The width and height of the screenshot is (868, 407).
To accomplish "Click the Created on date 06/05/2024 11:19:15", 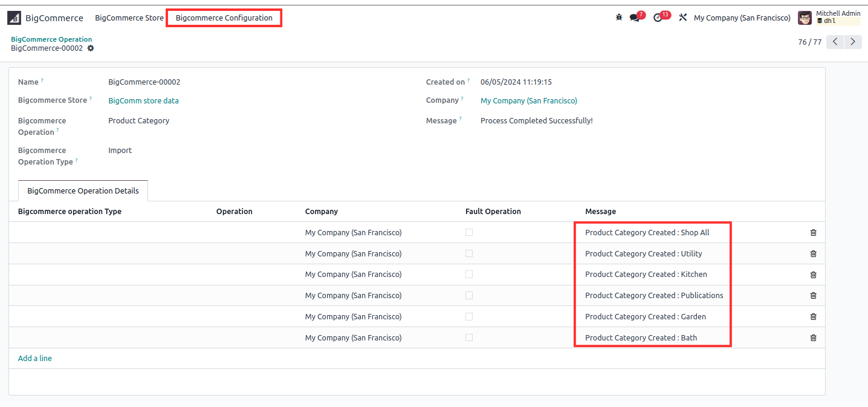I will pos(516,82).
